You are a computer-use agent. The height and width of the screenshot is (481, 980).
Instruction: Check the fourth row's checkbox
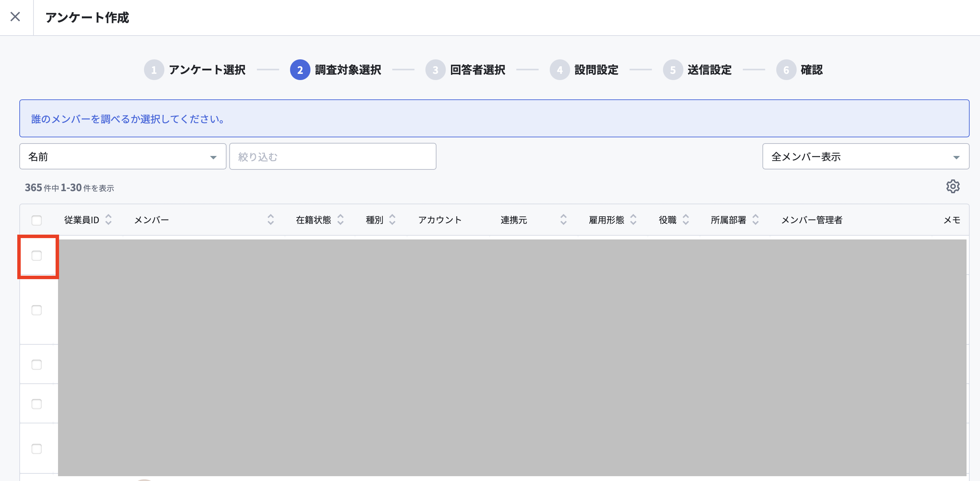[37, 403]
